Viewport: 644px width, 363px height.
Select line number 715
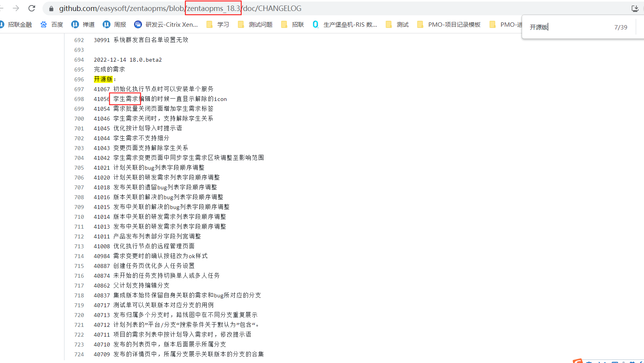tap(79, 266)
